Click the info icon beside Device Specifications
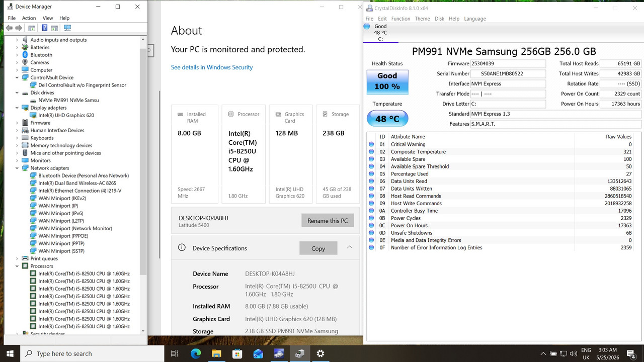This screenshot has height=362, width=644. (x=182, y=248)
